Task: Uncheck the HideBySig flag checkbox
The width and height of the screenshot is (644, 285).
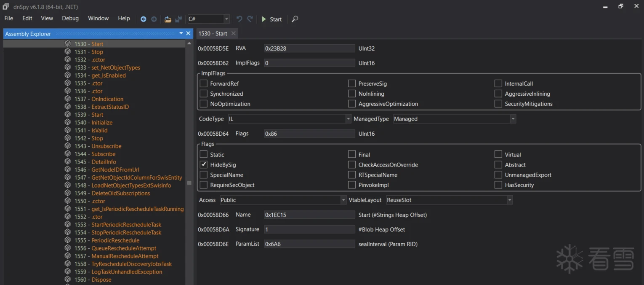Action: (x=204, y=165)
